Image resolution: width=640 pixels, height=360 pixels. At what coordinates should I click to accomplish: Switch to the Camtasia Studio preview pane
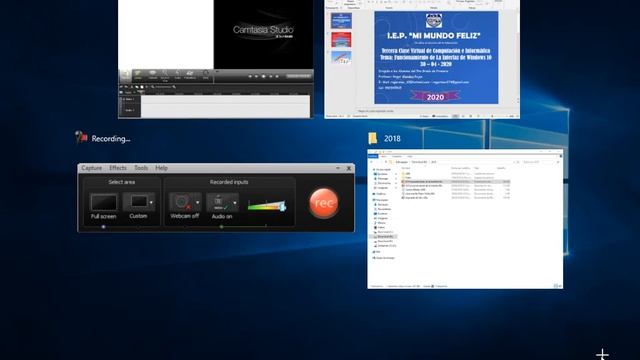tap(263, 34)
